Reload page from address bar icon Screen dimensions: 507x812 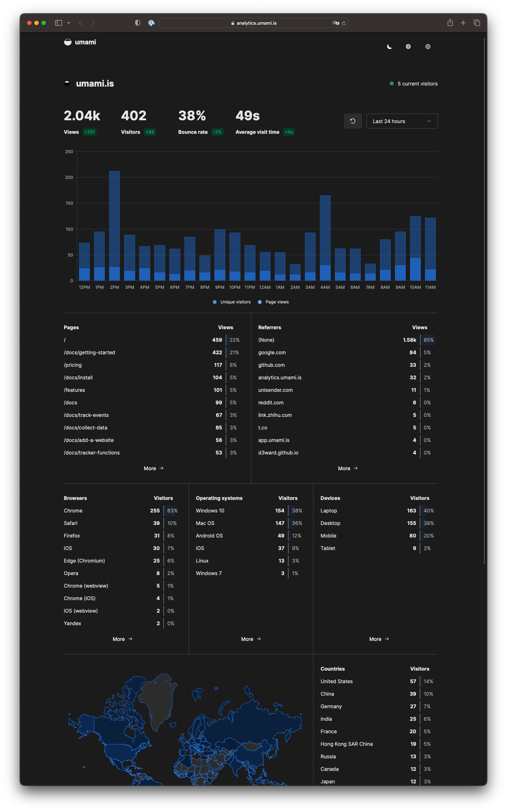(x=344, y=23)
